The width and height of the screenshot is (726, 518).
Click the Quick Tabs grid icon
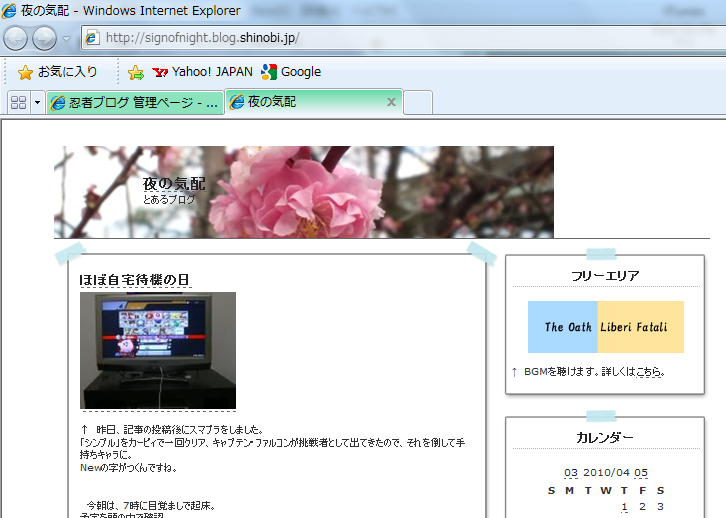[19, 102]
